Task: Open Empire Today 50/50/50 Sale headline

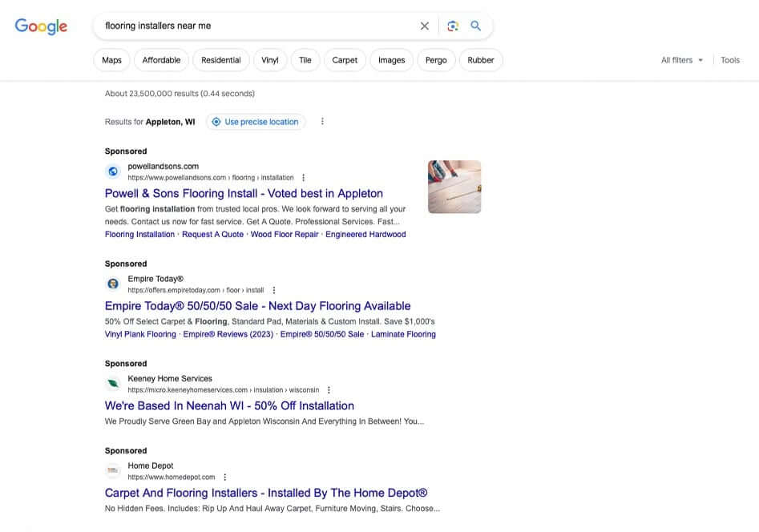Action: [257, 306]
